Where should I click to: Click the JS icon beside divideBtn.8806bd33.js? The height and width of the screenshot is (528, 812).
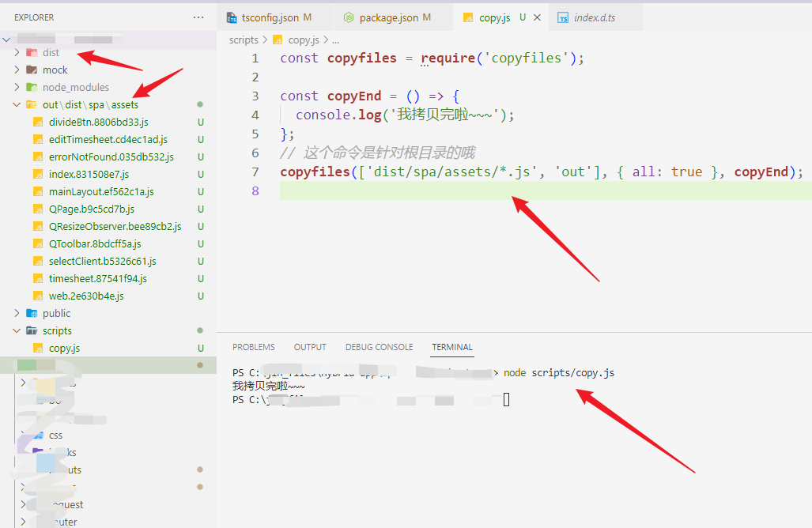[x=38, y=123]
